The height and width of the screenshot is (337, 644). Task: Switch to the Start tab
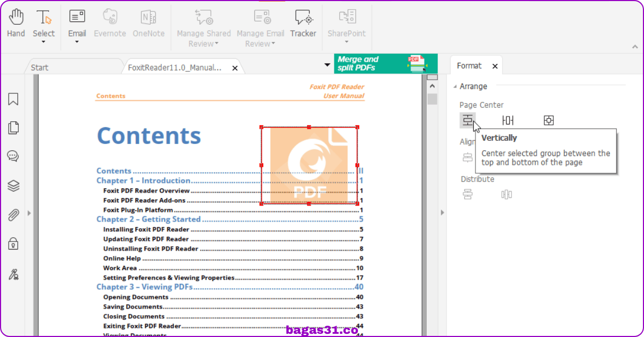click(x=40, y=68)
